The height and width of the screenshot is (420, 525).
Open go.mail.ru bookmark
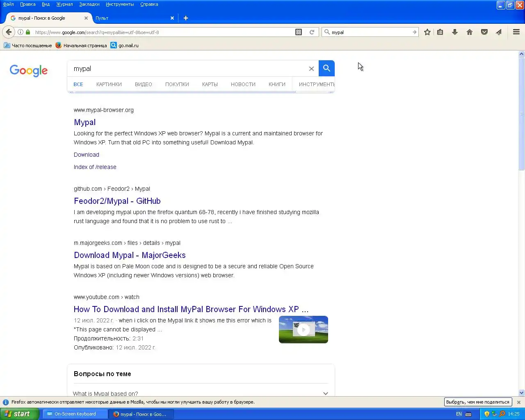pos(125,46)
